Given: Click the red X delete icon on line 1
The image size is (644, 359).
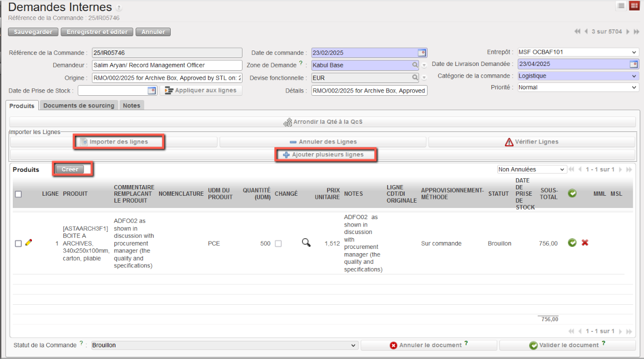Looking at the screenshot, I should coord(585,243).
